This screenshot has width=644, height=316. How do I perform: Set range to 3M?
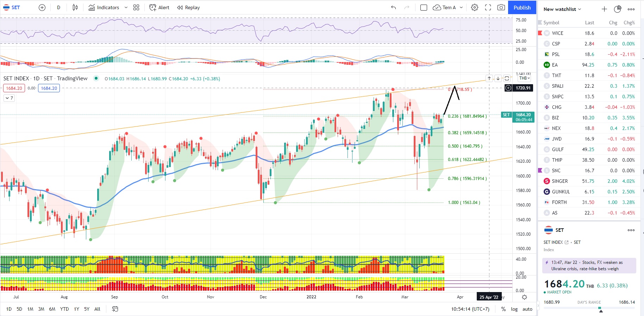pyautogui.click(x=41, y=309)
